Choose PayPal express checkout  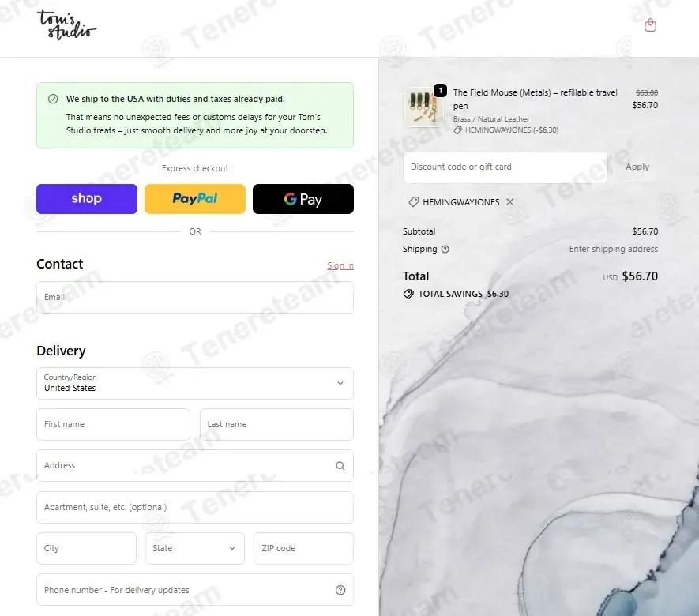pos(195,199)
